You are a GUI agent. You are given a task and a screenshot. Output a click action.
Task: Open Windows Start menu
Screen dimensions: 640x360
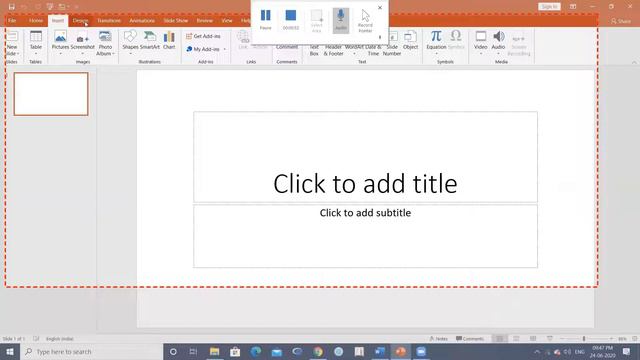[x=10, y=351]
